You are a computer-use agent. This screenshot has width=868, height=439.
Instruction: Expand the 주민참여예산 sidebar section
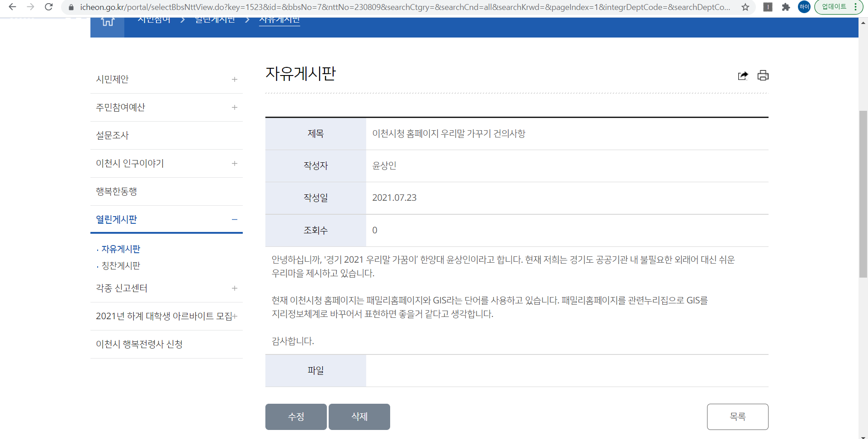tap(234, 108)
